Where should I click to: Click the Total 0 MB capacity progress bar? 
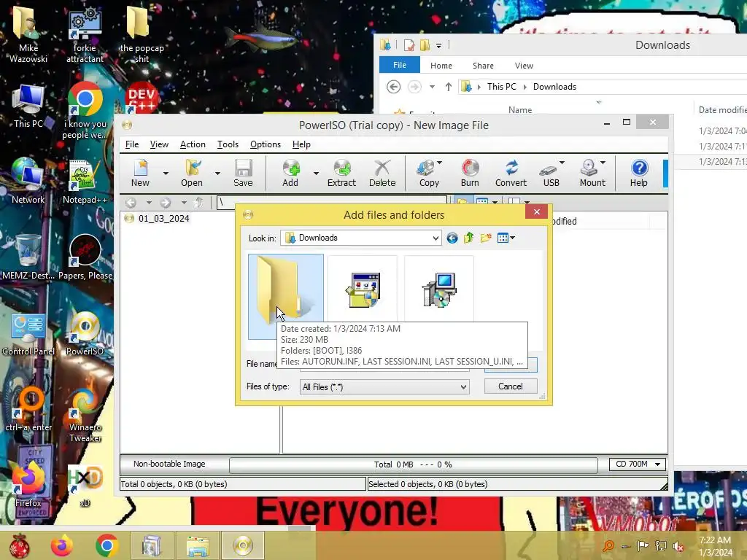pos(413,464)
